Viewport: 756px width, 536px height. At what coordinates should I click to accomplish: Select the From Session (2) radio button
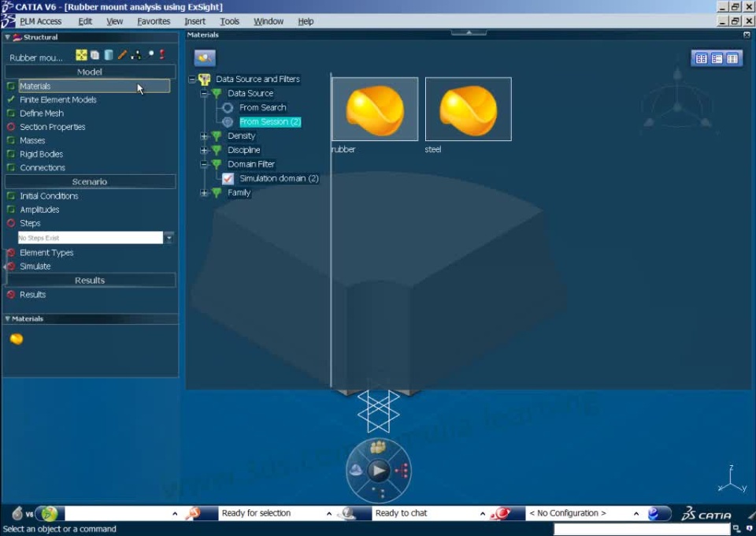point(228,122)
